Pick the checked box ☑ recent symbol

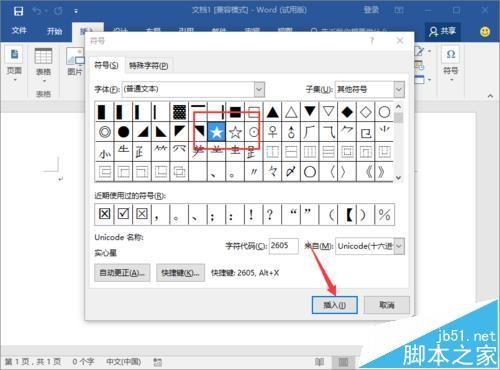123,214
